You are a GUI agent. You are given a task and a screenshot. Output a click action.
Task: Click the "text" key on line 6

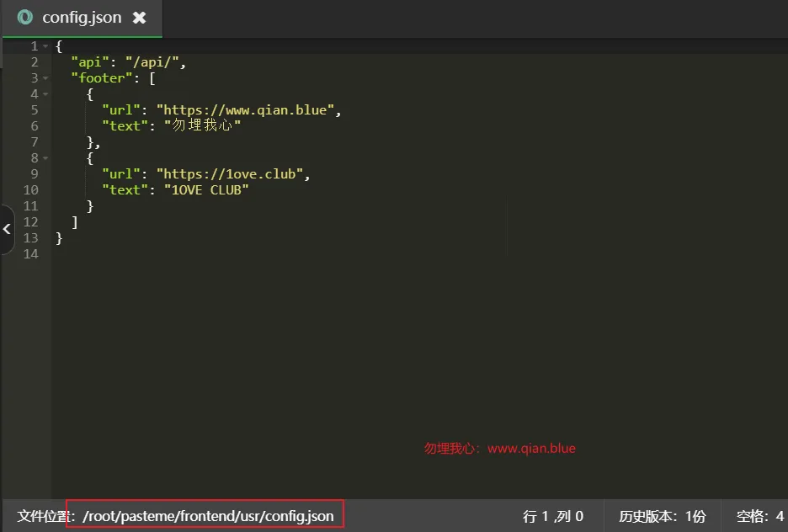click(x=125, y=126)
